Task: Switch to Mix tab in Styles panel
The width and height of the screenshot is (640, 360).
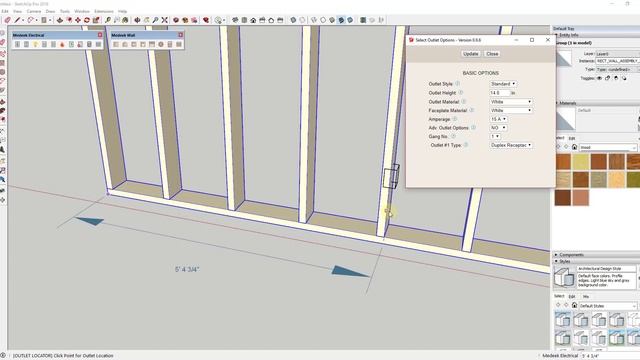Action: click(x=586, y=296)
